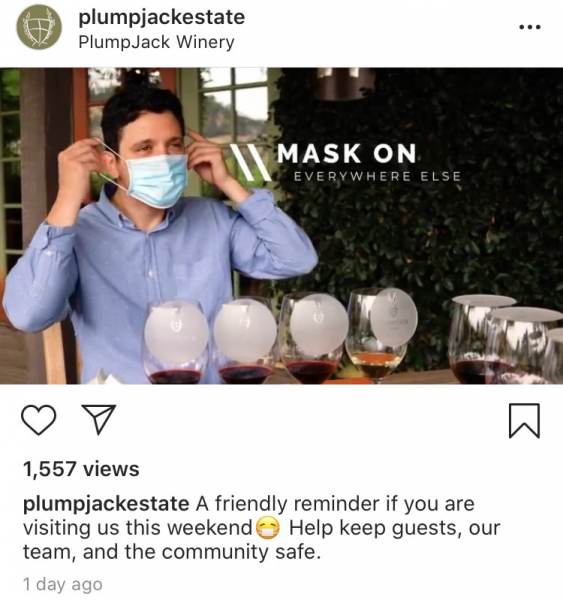Screen dimensions: 563x600
Task: Like the post with the heart icon
Action: click(39, 420)
